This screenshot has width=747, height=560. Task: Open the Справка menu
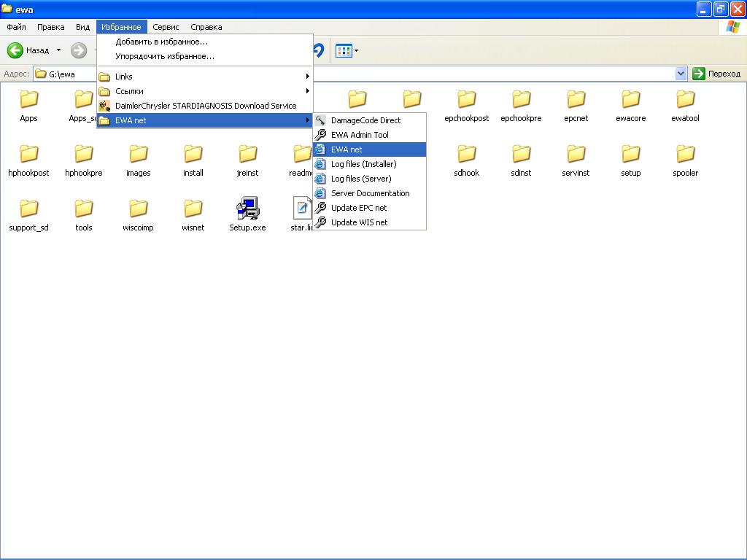(x=206, y=27)
